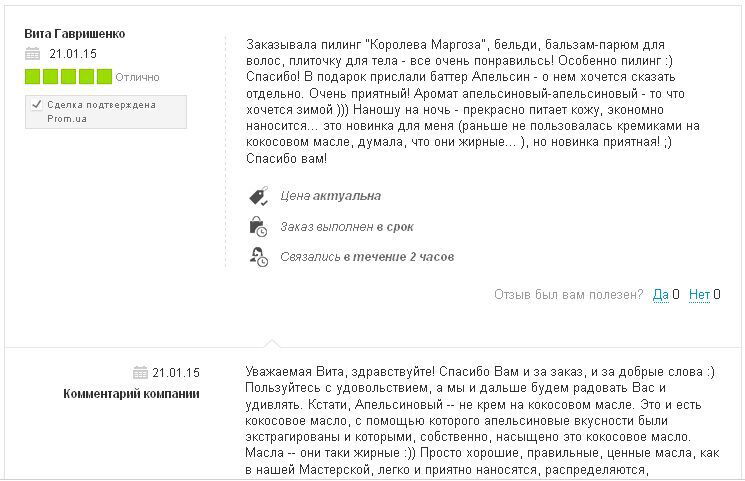Click the person clock icon for contact time

(258, 257)
